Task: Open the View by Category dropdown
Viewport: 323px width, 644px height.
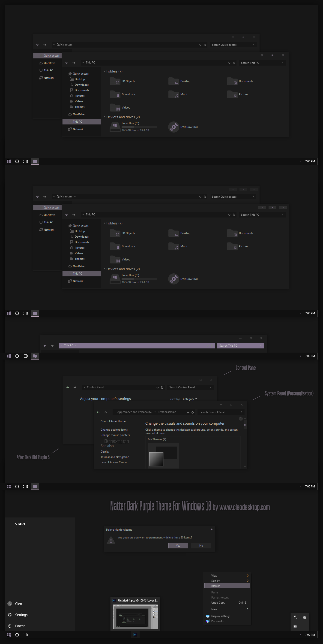Action: (190, 399)
